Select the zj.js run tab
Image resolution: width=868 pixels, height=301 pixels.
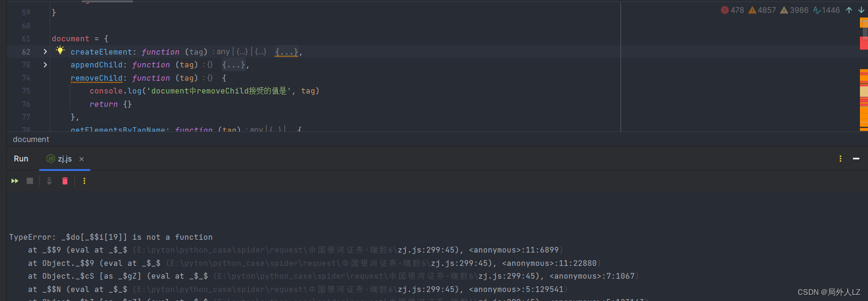64,159
